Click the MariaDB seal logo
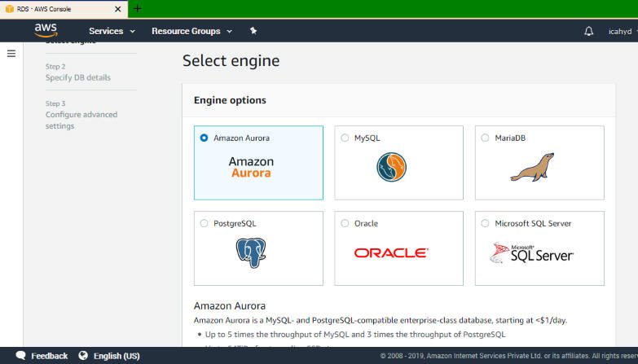Screen dimensions: 638x364 tap(533, 167)
